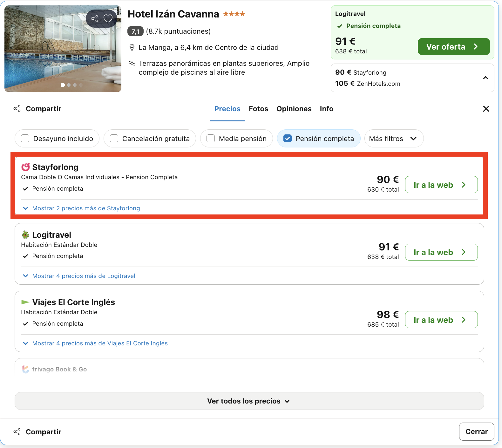The width and height of the screenshot is (502, 448).
Task: Open Viajes El Corte Inglés Ir a la web
Action: point(441,320)
